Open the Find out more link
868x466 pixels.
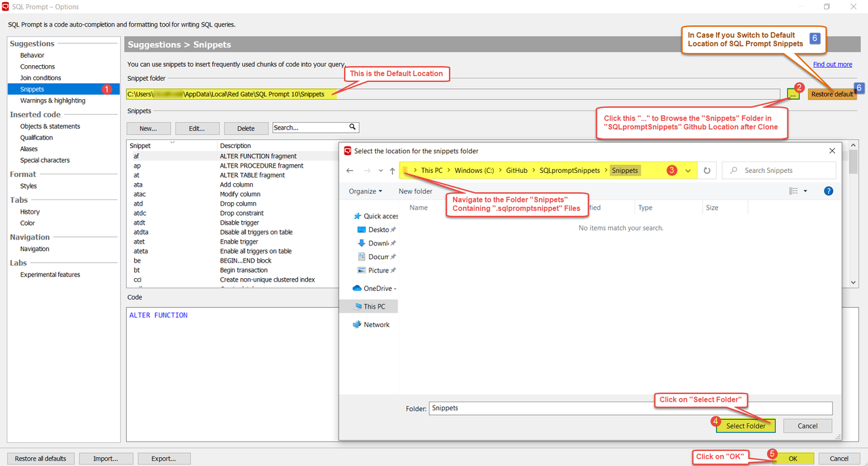point(833,64)
